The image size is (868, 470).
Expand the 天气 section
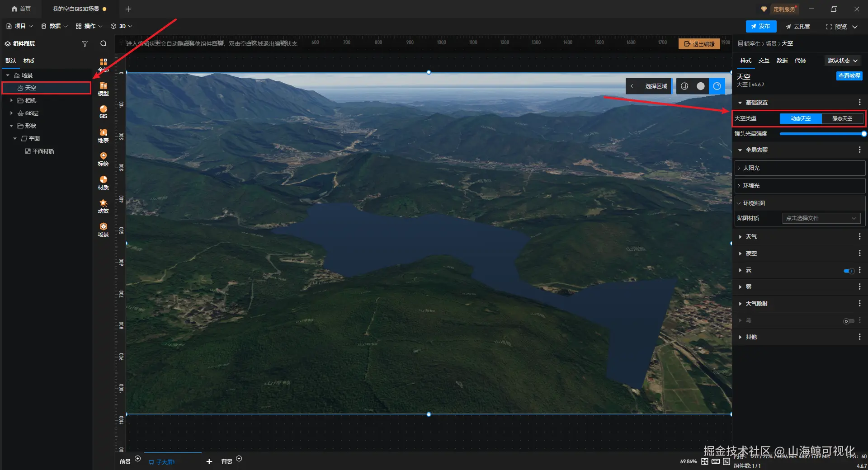tap(740, 237)
